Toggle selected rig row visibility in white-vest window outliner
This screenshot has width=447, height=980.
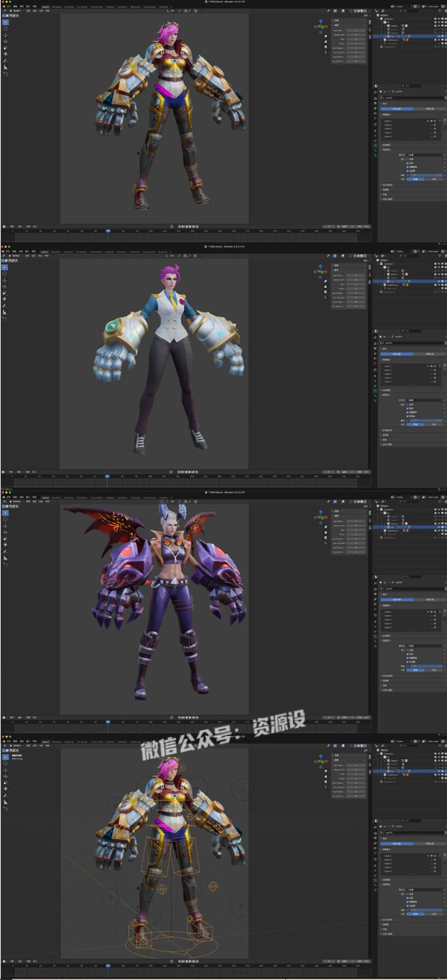tap(439, 281)
